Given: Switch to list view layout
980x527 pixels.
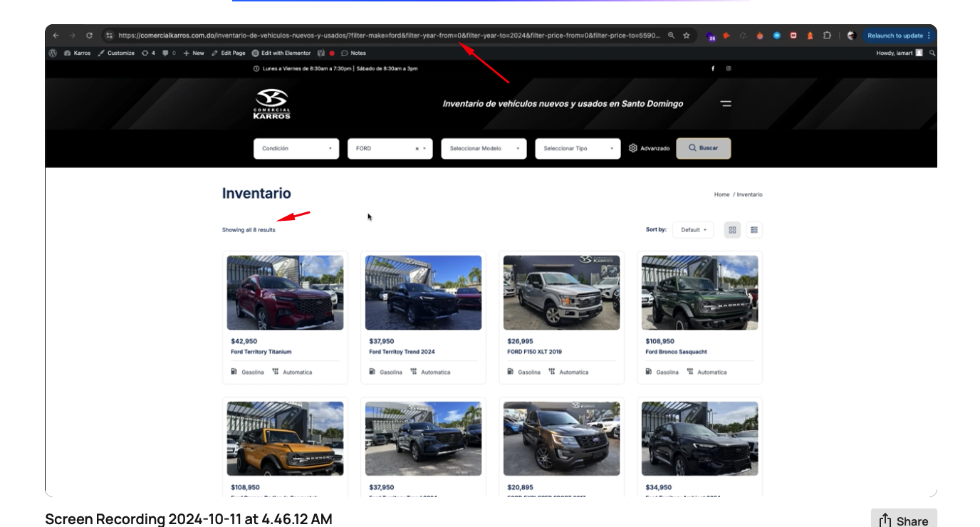Looking at the screenshot, I should click(754, 230).
